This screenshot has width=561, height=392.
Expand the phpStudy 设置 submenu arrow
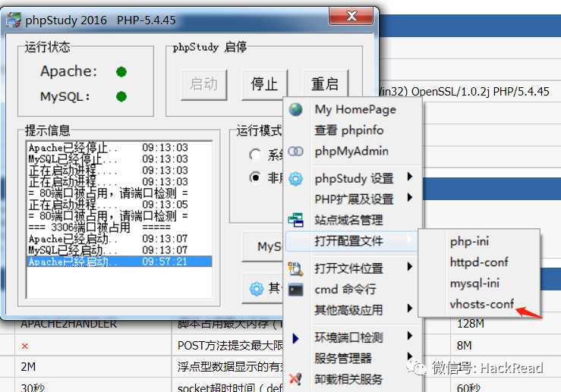pos(410,177)
